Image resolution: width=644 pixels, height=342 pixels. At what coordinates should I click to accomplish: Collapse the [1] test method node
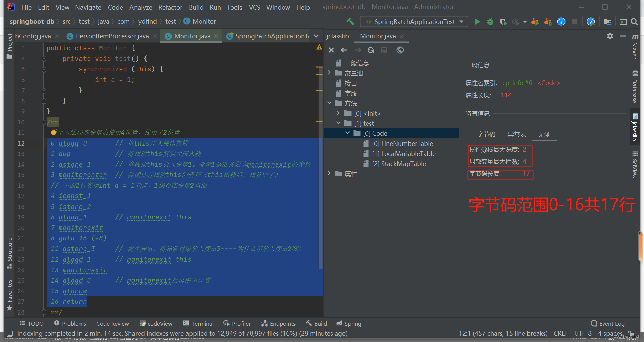pos(338,123)
